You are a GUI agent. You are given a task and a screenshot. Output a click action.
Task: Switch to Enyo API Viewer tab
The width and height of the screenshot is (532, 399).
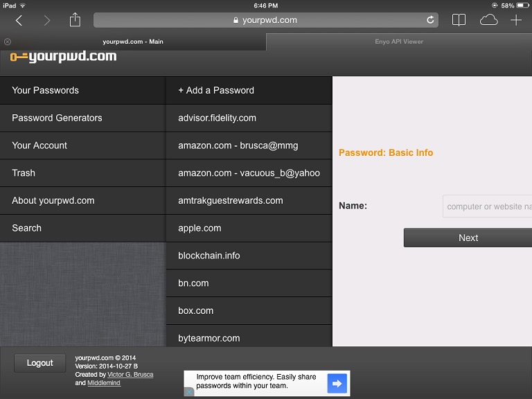pos(399,42)
